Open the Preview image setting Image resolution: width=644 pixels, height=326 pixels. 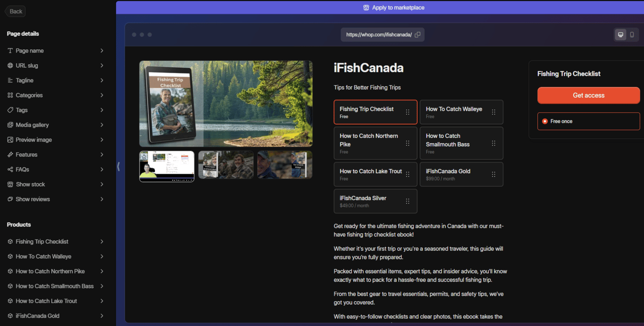pyautogui.click(x=56, y=140)
